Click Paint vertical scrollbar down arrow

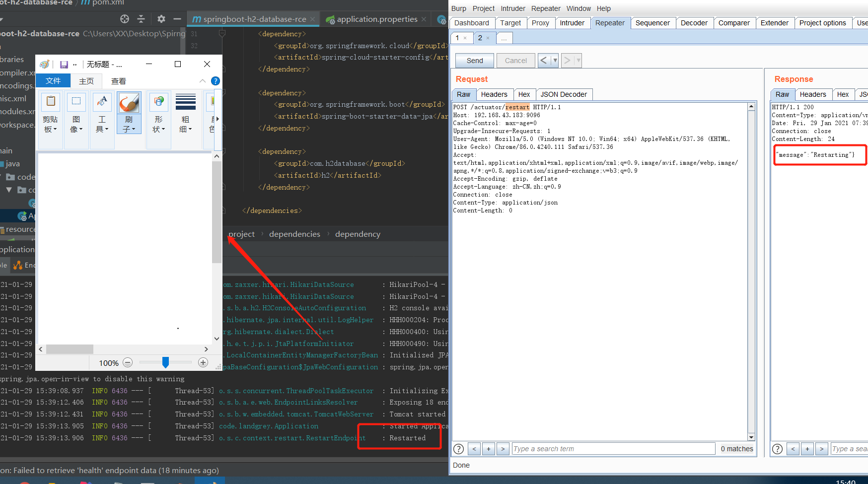(217, 339)
